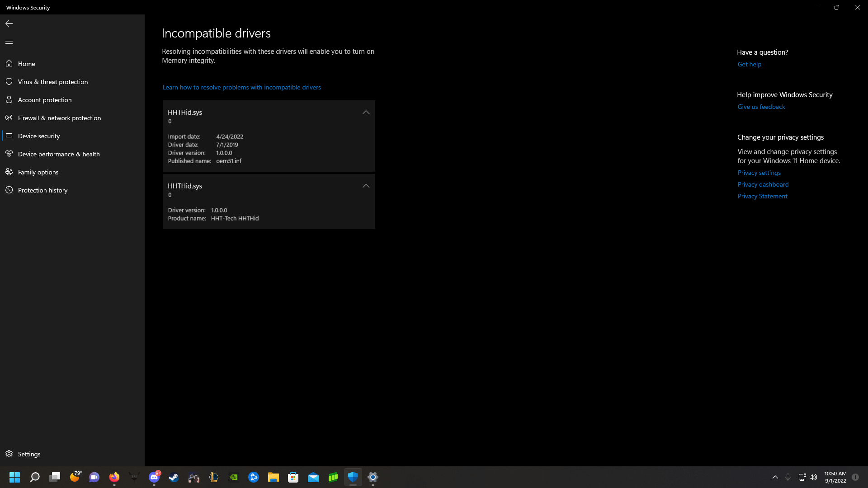This screenshot has width=868, height=488.
Task: Click the Family options people icon
Action: pos(9,172)
